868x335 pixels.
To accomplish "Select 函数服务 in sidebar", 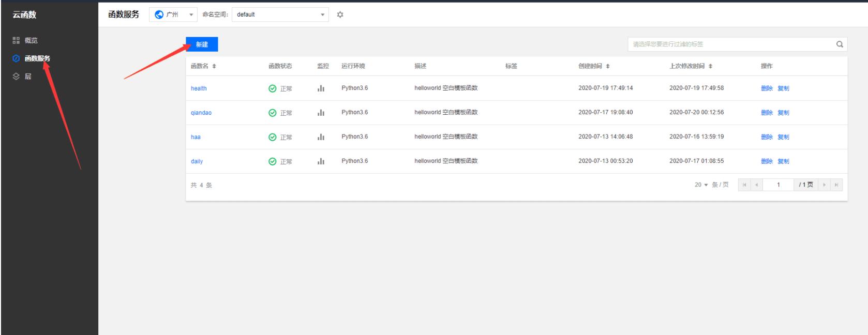I will pos(38,58).
